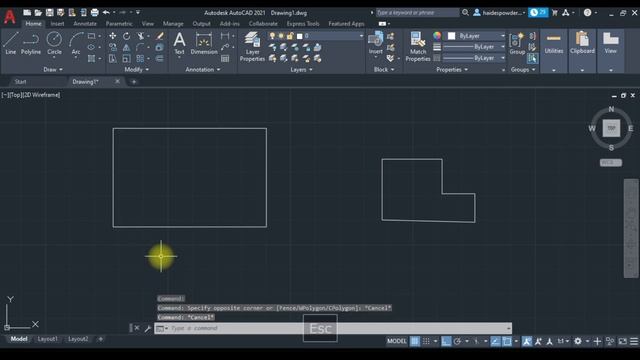
Task: Expand the Block panel
Action: [x=384, y=70]
